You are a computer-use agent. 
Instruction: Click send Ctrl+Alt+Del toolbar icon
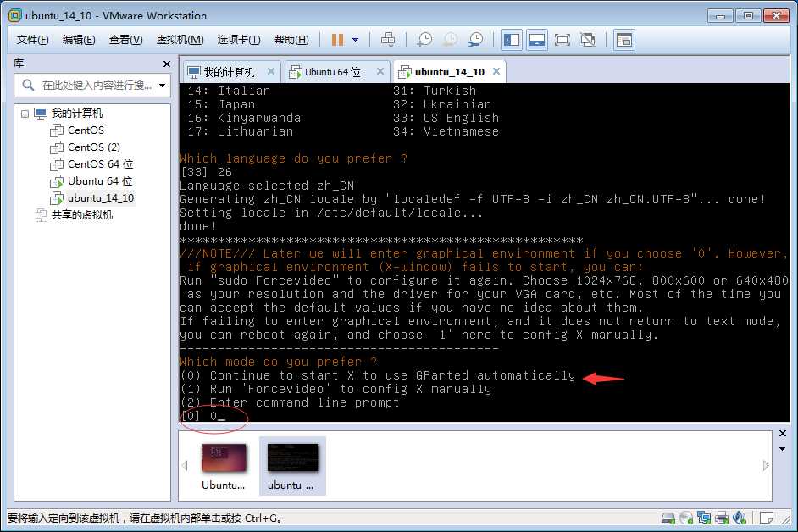[388, 40]
